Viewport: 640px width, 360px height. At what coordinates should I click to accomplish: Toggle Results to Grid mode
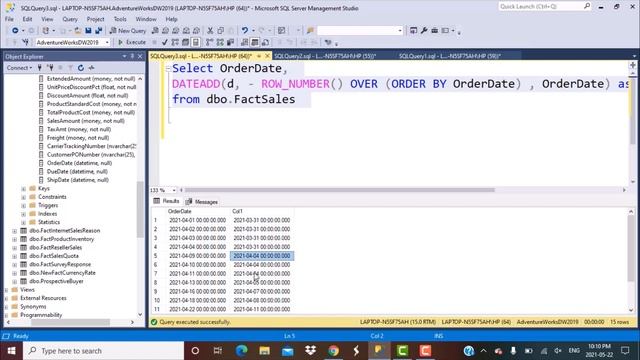click(x=255, y=42)
